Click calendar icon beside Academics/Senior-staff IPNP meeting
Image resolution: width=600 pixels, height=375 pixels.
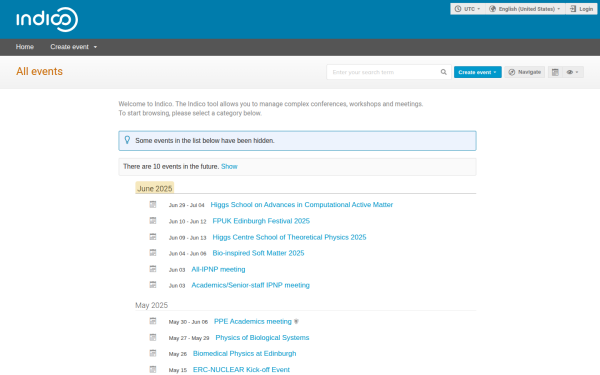click(x=153, y=285)
